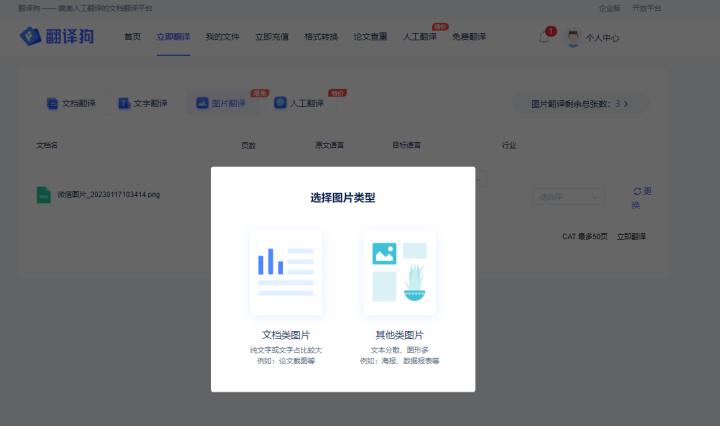
Task: Click the 其他类图片 label
Action: (x=399, y=335)
